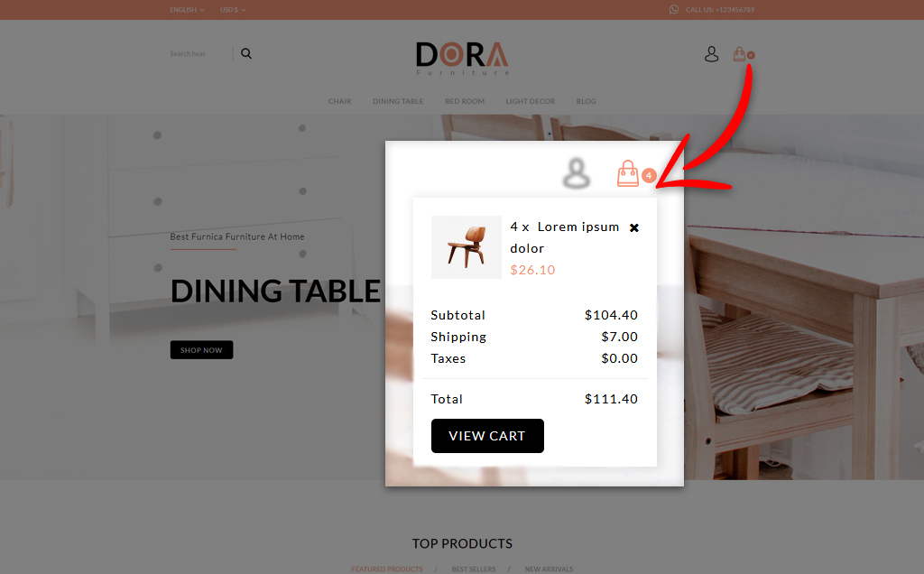Viewport: 924px width, 574px height.
Task: Expand the ENGLISH language dropdown
Action: (x=187, y=9)
